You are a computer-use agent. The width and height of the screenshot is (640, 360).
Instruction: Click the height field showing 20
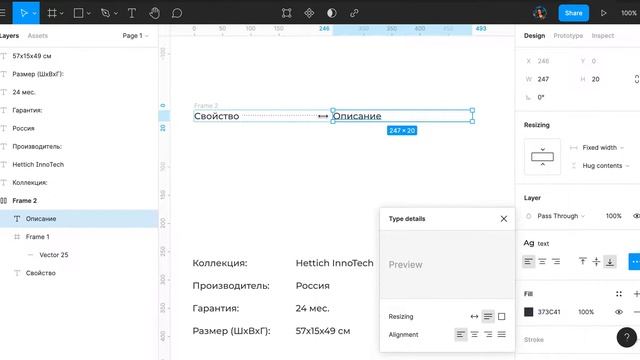click(x=596, y=79)
